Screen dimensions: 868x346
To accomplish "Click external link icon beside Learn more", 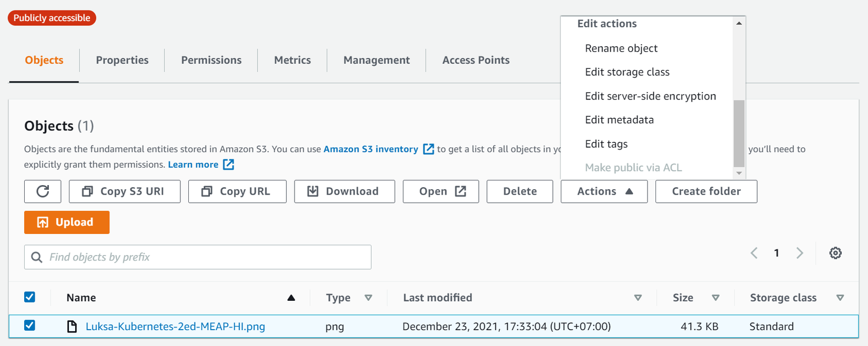I will click(x=228, y=165).
